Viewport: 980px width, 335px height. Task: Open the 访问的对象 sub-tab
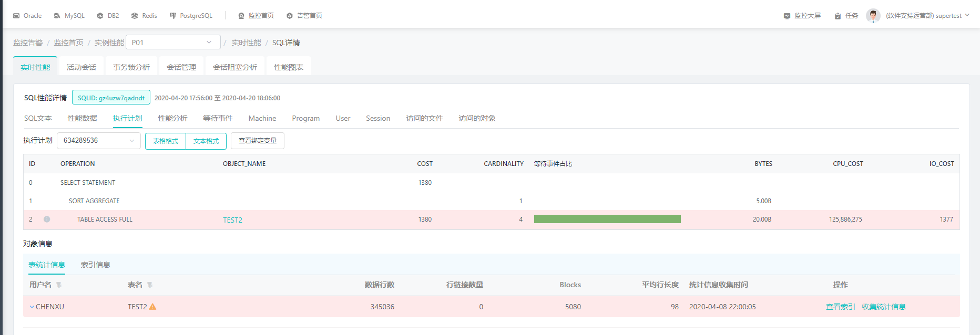[x=477, y=118]
